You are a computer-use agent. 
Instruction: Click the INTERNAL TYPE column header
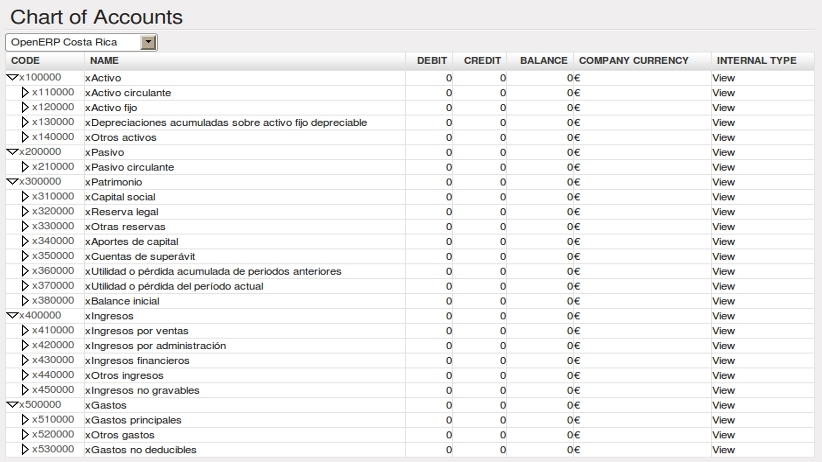(755, 61)
